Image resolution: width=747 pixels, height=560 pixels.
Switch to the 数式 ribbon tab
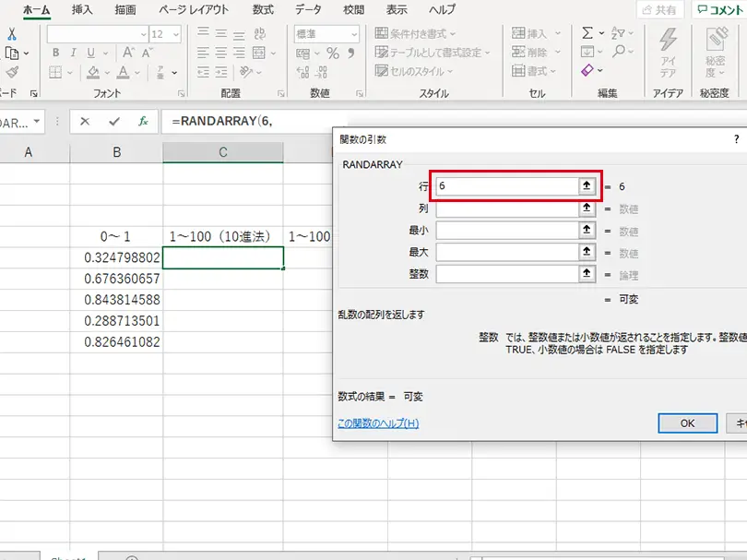click(x=262, y=10)
